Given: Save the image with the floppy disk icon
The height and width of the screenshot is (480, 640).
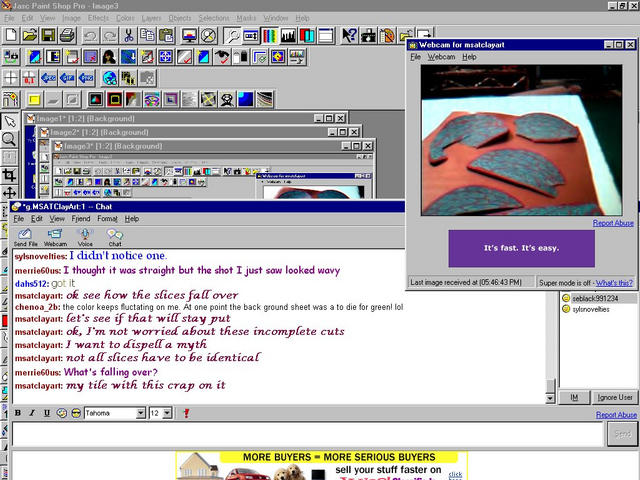Looking at the screenshot, I should pos(48,36).
